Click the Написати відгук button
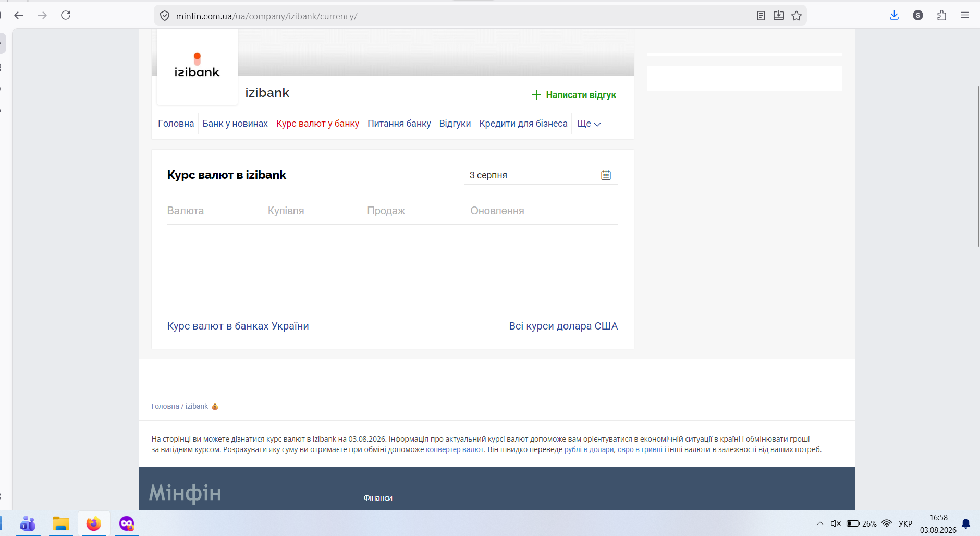Viewport: 980px width, 536px height. tap(575, 95)
